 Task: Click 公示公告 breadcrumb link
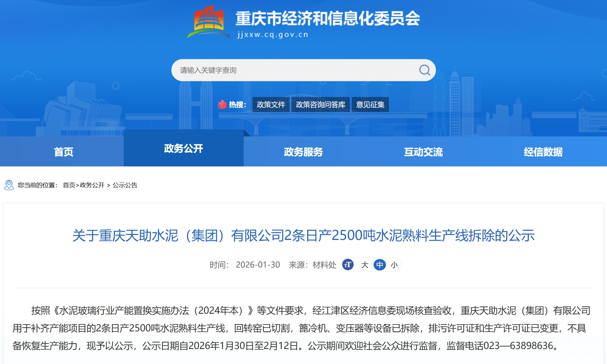(125, 185)
